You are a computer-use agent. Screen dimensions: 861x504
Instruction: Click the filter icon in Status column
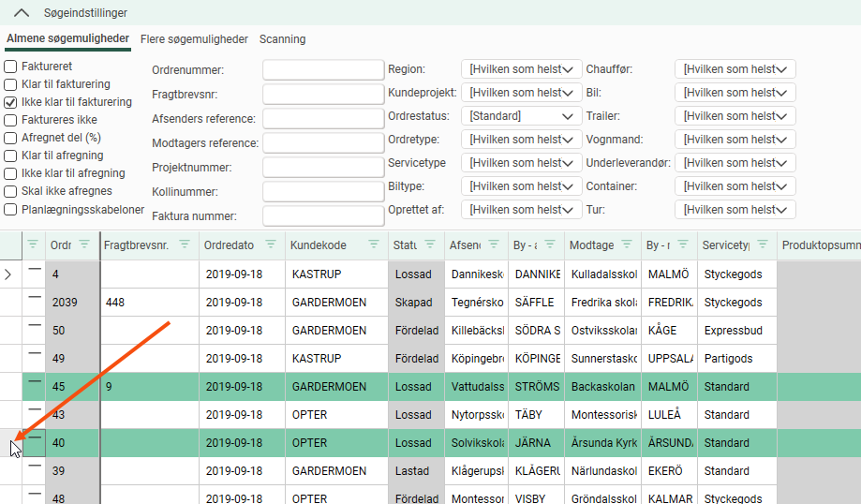[430, 245]
